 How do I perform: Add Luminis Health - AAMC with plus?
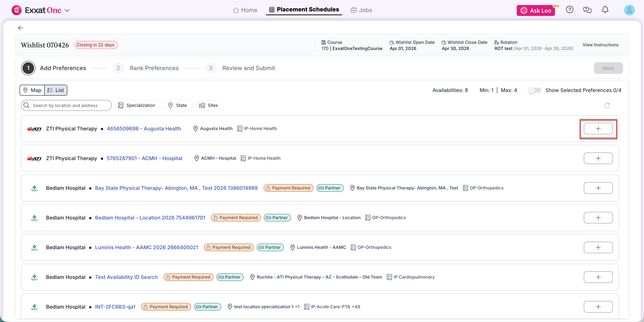click(x=598, y=247)
